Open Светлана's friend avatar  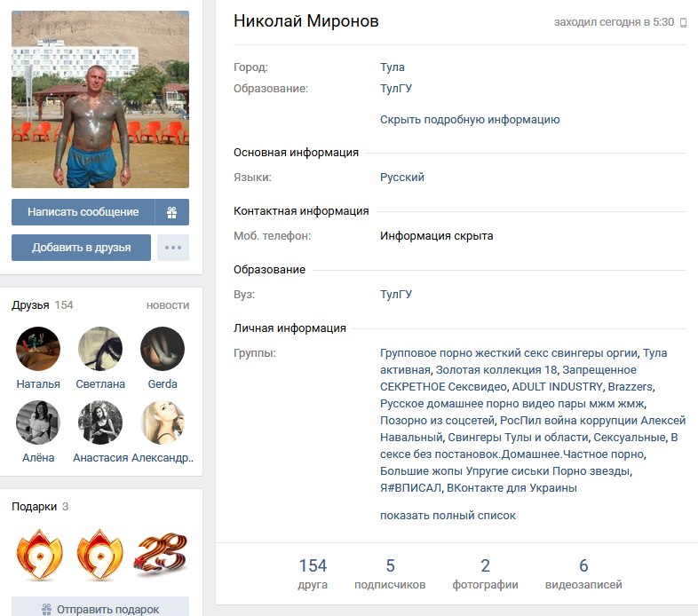coord(100,349)
